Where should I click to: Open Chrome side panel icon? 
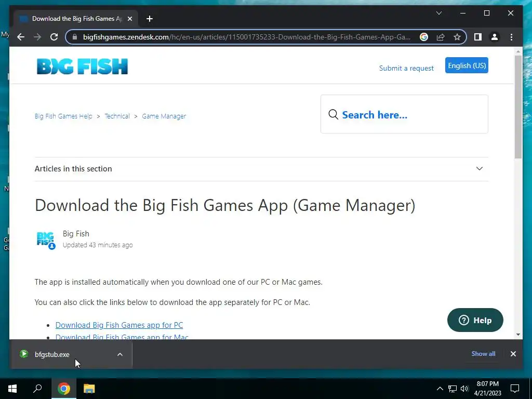478,37
